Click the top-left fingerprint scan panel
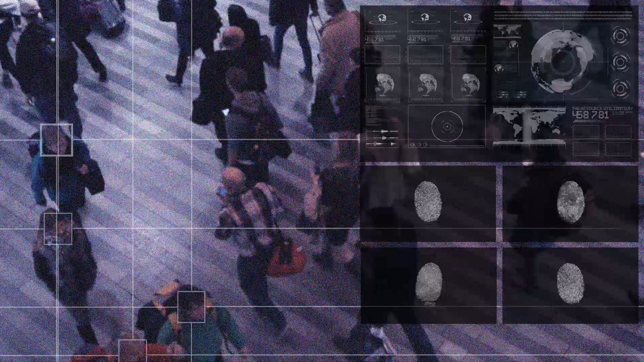 [428, 202]
